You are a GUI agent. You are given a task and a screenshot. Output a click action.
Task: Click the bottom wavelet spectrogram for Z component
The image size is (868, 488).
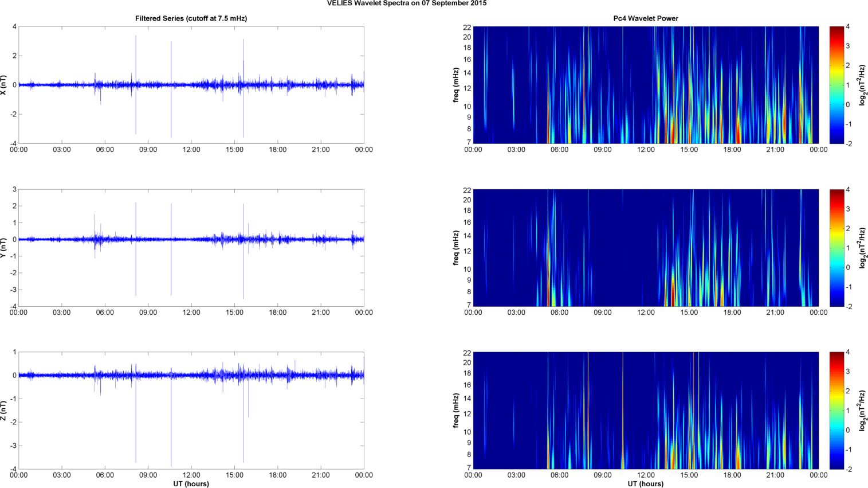(646, 411)
